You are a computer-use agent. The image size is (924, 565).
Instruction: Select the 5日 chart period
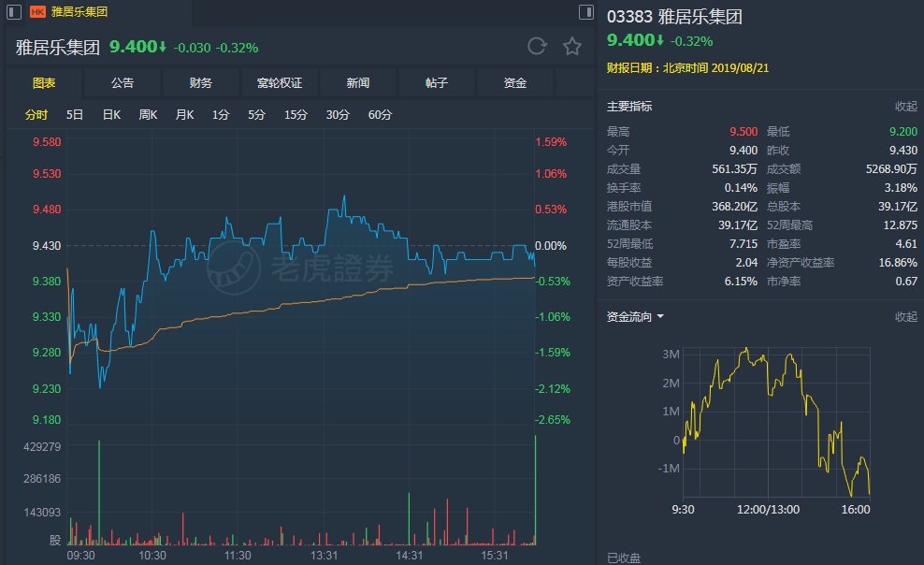75,115
